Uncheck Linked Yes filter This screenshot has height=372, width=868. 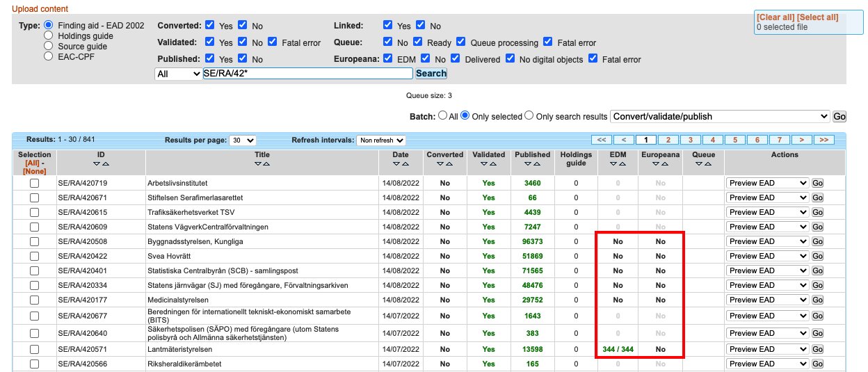(387, 25)
